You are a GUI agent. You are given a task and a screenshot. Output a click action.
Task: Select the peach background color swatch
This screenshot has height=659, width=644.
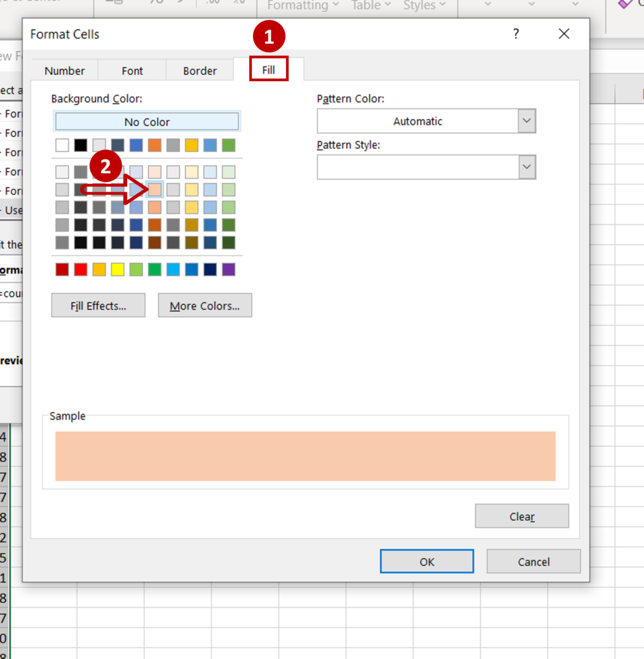click(x=155, y=189)
